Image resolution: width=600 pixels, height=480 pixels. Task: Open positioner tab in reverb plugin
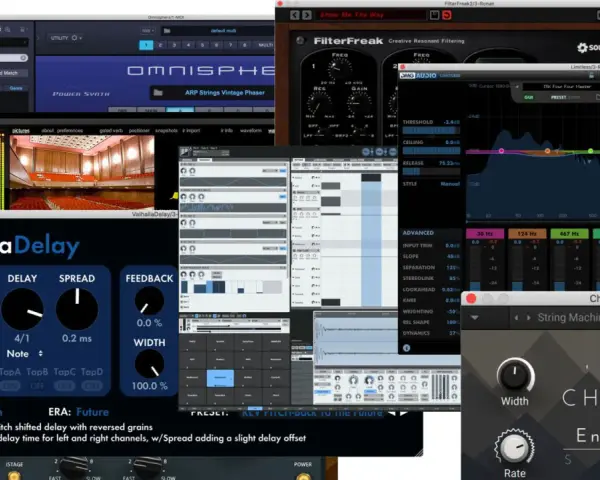point(139,131)
